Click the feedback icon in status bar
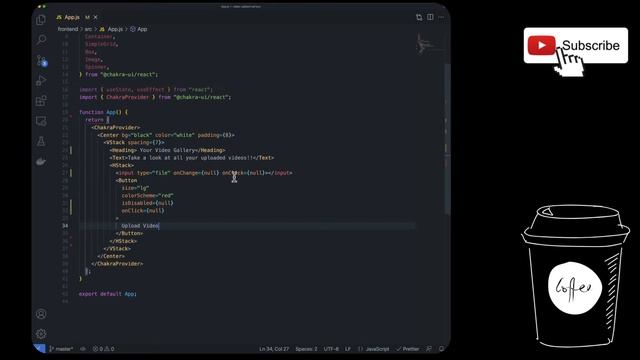The height and width of the screenshot is (360, 640). click(429, 349)
